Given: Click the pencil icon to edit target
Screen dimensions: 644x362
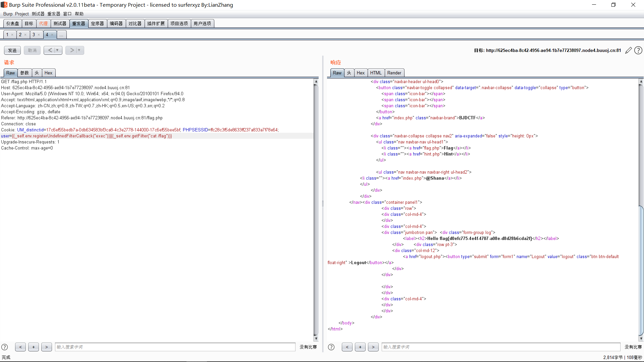Looking at the screenshot, I should tap(628, 51).
